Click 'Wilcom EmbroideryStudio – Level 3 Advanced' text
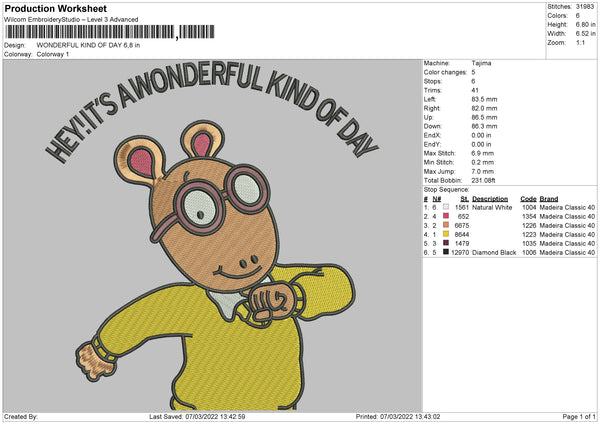This screenshot has width=600, height=424. tap(71, 20)
